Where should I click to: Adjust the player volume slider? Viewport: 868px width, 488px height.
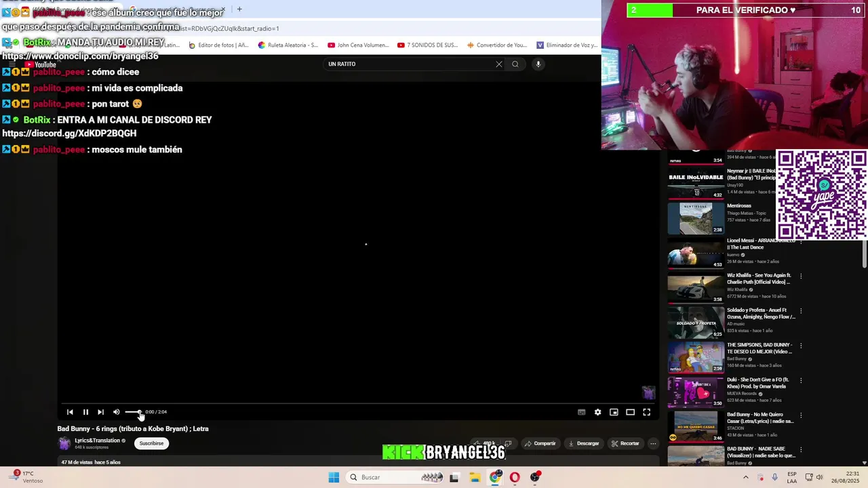(x=134, y=412)
